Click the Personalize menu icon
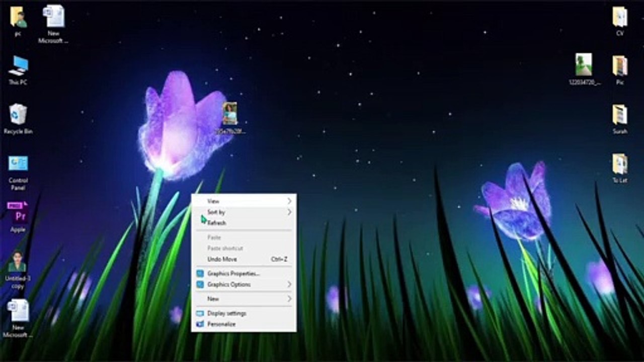 pos(200,324)
